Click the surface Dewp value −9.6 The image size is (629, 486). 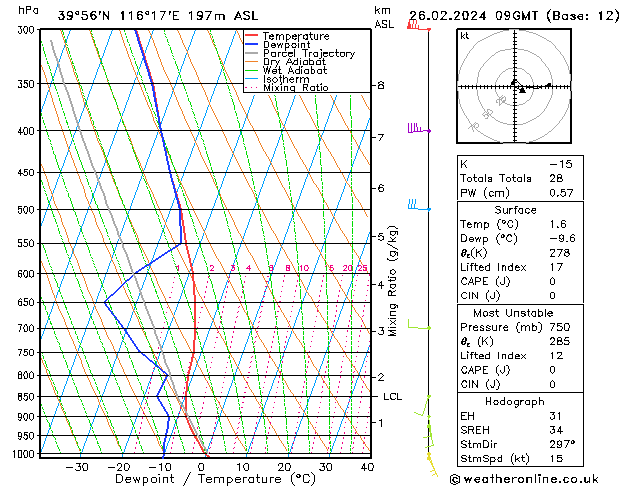[x=562, y=239]
